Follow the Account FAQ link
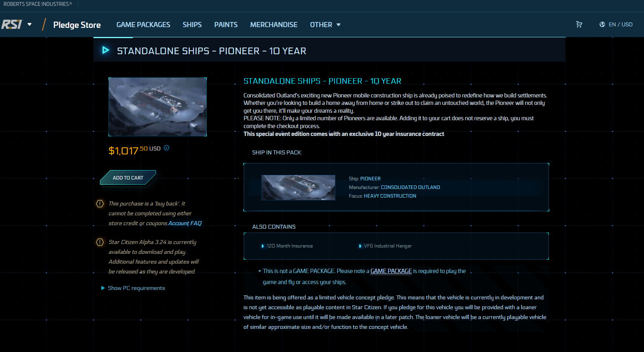 [x=185, y=223]
